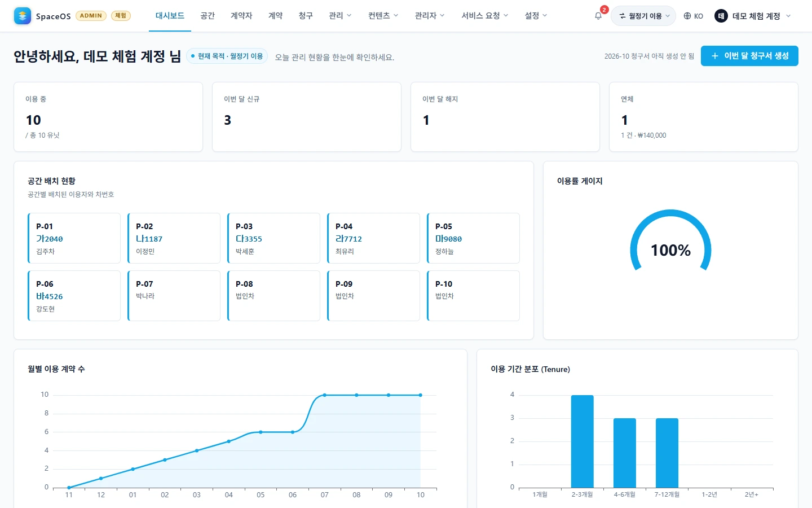
Task: Click the 현재 목적 · 월정기 이용 badge
Action: (227, 56)
